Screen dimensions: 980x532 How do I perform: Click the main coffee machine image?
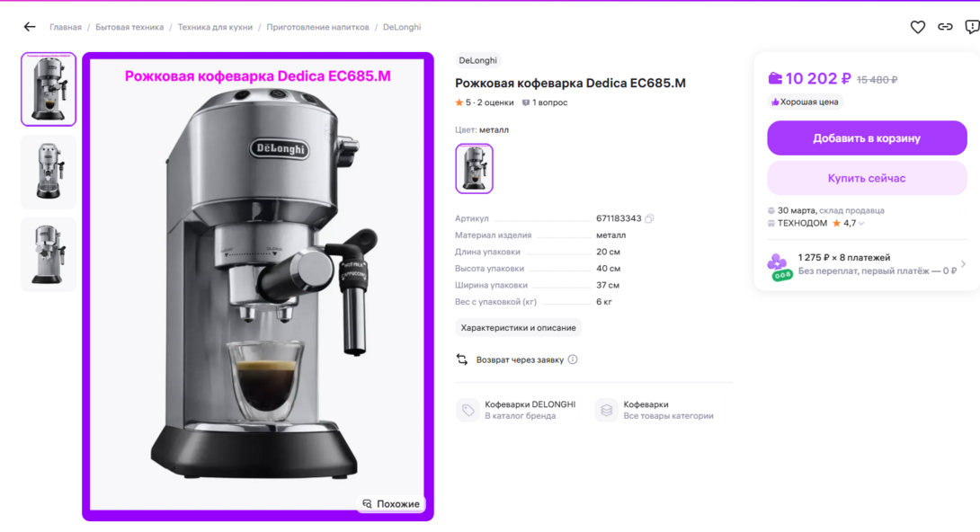coord(257,287)
